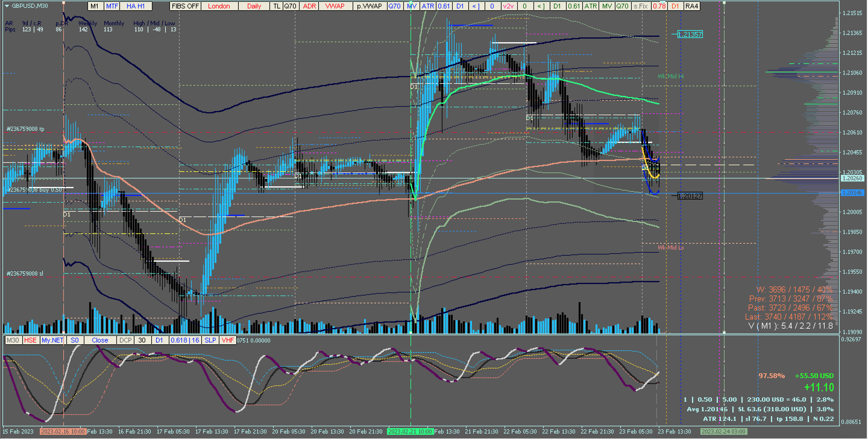Viewport: 868px width, 439px height.
Task: Toggle FIBS OFF button
Action: [185, 6]
